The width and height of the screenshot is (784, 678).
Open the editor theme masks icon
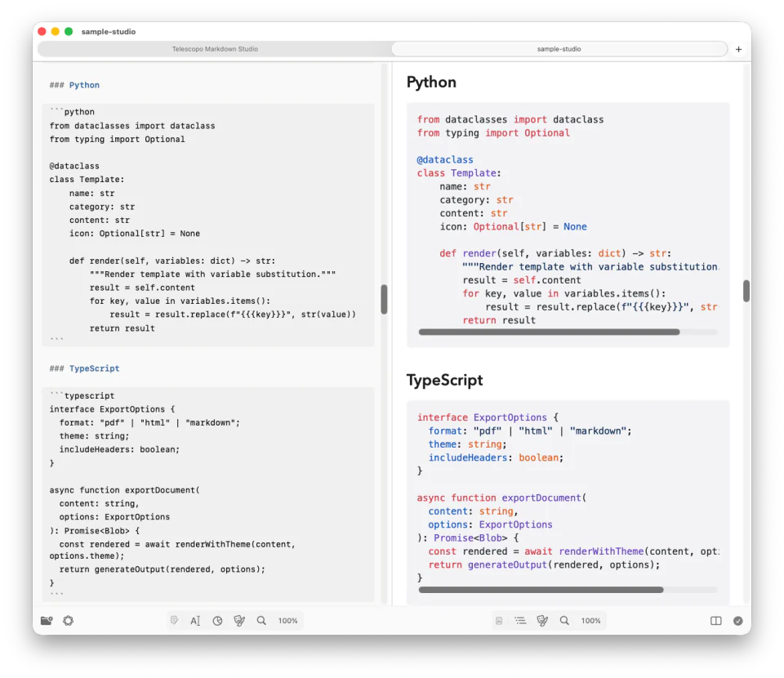click(239, 621)
